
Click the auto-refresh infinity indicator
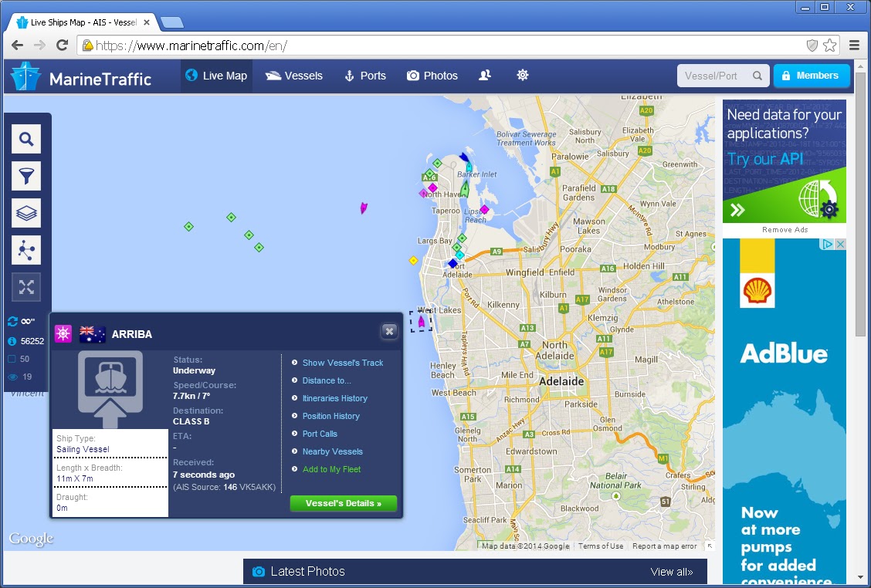pyautogui.click(x=21, y=321)
